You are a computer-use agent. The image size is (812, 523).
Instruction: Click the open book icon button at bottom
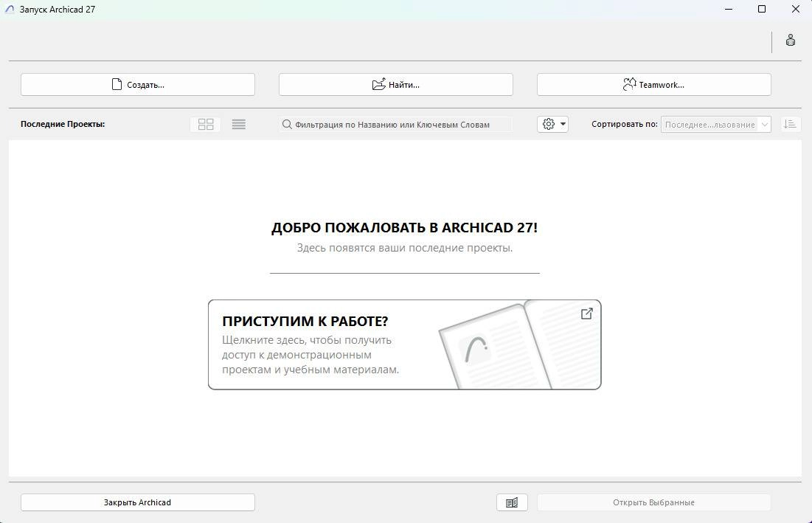pos(512,502)
